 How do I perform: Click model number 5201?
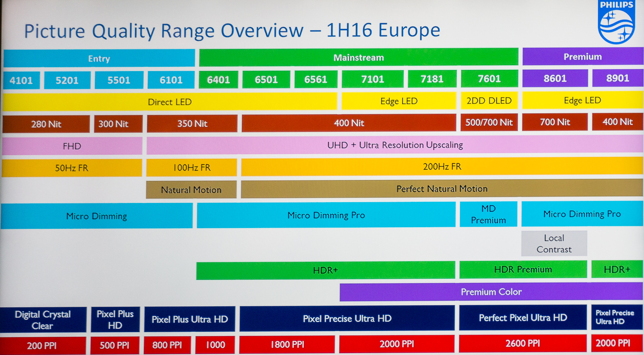(67, 80)
